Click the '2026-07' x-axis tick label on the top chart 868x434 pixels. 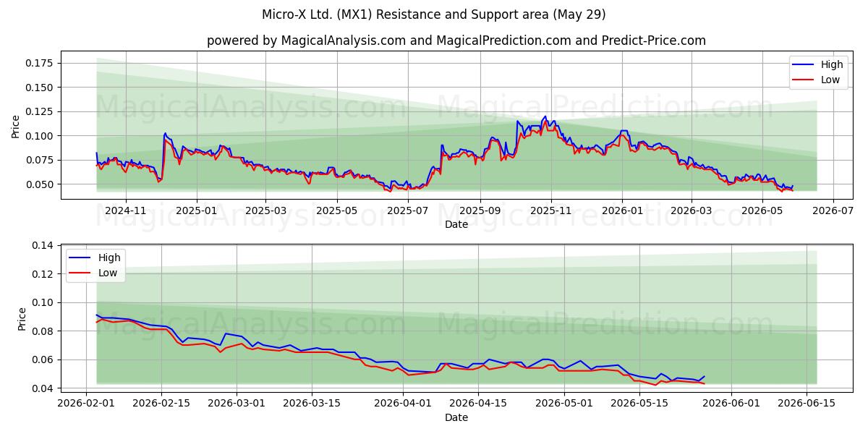[x=833, y=210]
